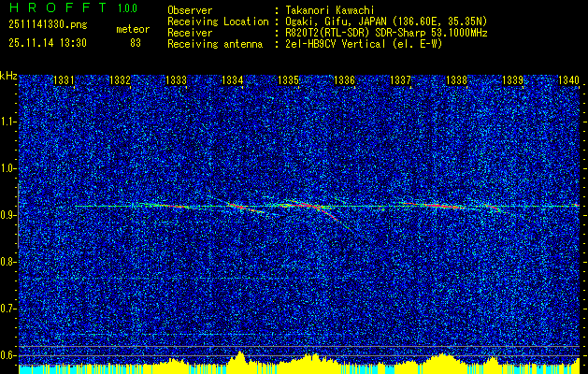588x374 pixels.
Task: Click the meteor count 83
Action: pos(136,43)
